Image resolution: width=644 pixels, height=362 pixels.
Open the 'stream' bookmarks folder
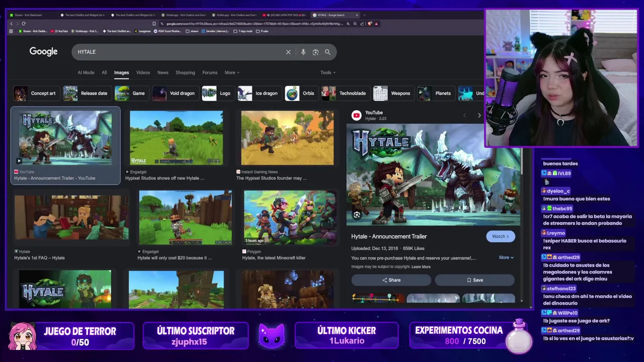point(192,31)
